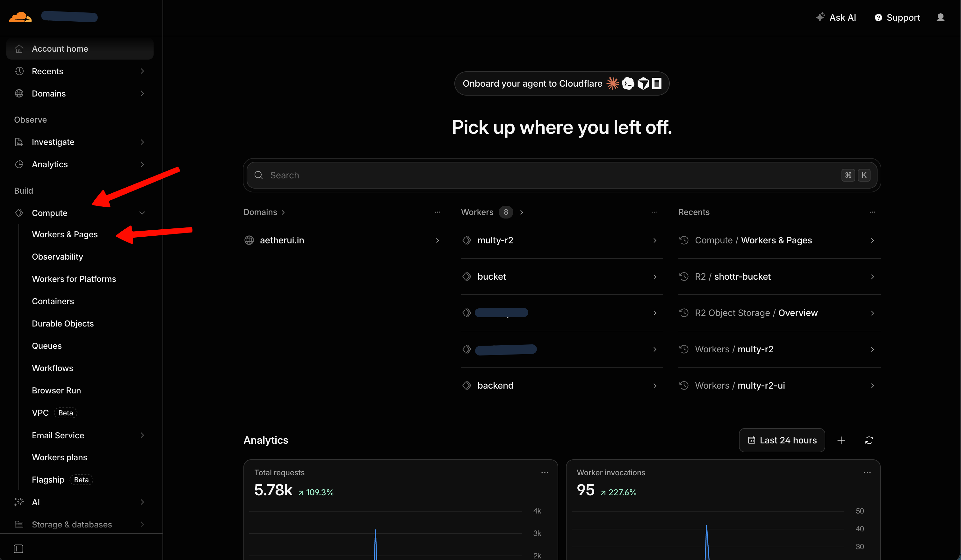Screen dimensions: 961x560
Task: Click the worker icon beside multy-r2
Action: tap(467, 240)
